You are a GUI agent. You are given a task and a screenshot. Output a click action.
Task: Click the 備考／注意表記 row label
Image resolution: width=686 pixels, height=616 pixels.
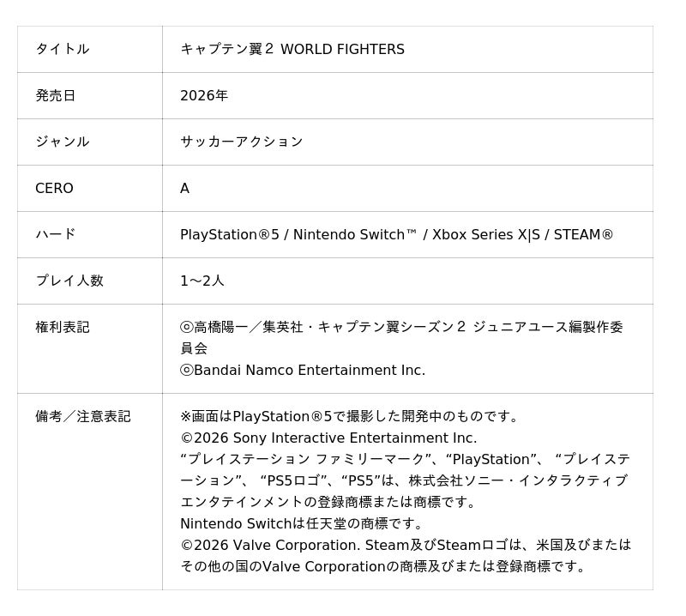point(82,416)
